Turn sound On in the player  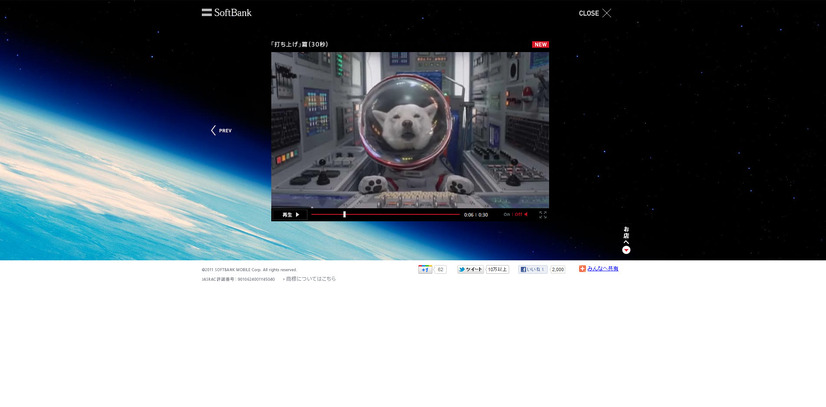[x=507, y=214]
